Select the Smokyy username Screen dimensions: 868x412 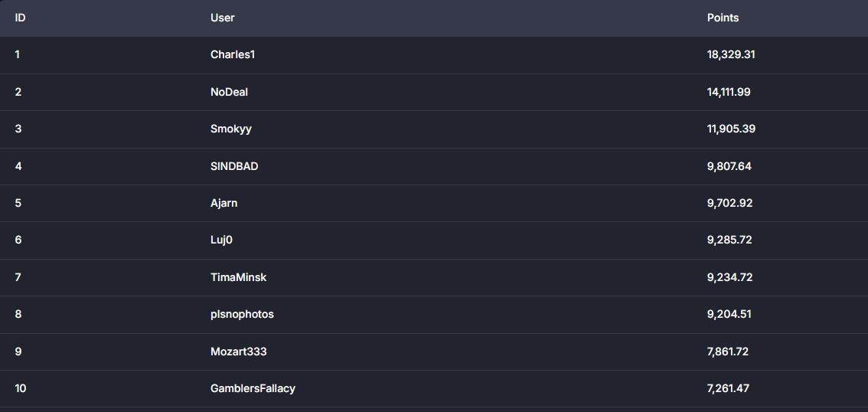(231, 129)
